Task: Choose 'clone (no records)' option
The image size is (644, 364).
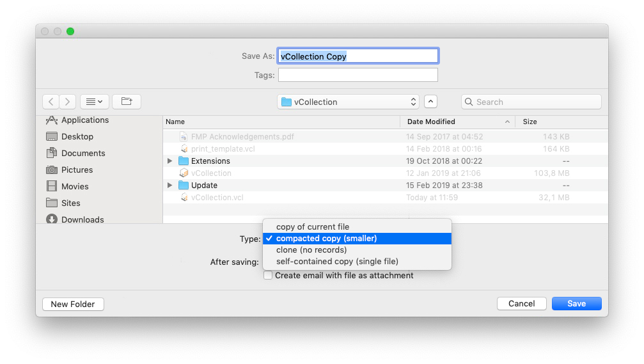Action: [x=311, y=250]
